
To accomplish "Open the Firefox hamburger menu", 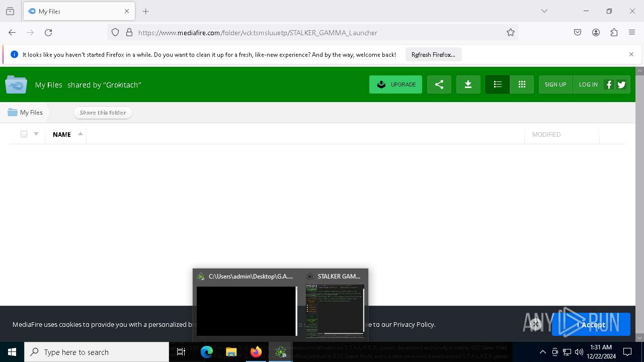I will [x=632, y=33].
